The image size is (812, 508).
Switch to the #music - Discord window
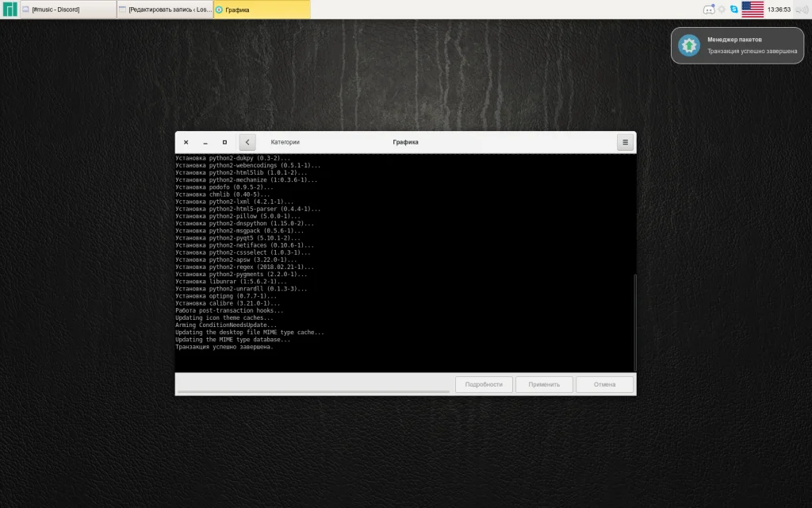68,10
